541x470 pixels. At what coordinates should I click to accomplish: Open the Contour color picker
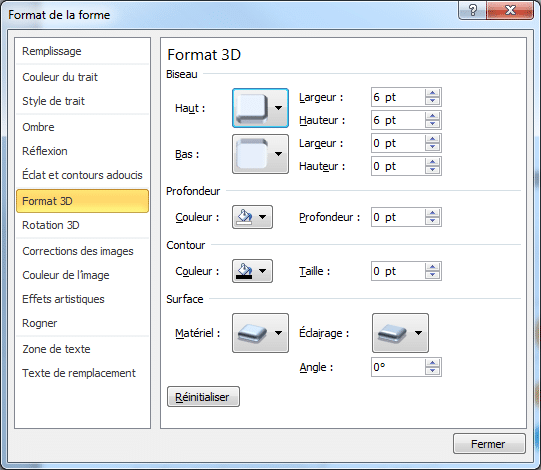[252, 271]
